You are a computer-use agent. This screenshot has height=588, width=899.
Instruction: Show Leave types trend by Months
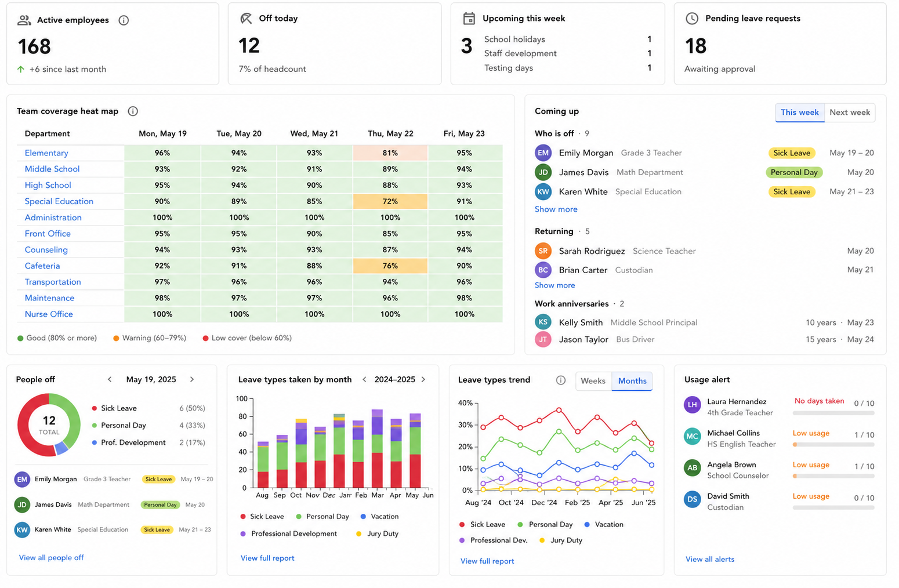pyautogui.click(x=632, y=381)
